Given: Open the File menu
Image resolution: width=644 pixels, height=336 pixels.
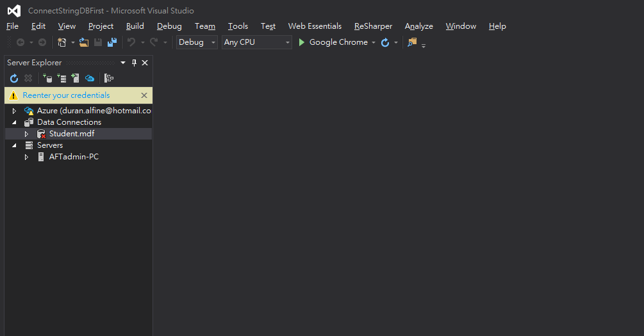Looking at the screenshot, I should tap(12, 26).
